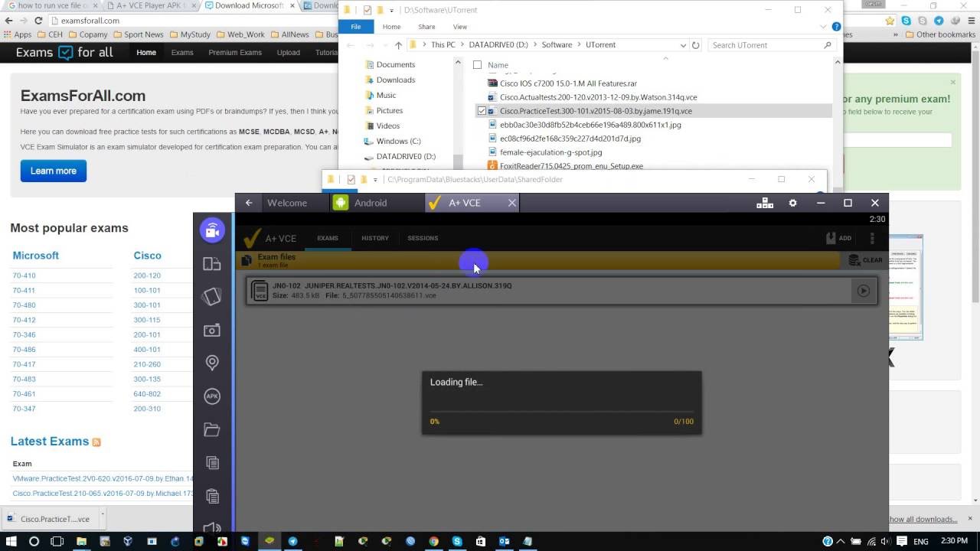Open the Exams menu on ExamsForAll navbar
The height and width of the screenshot is (551, 980).
(182, 53)
